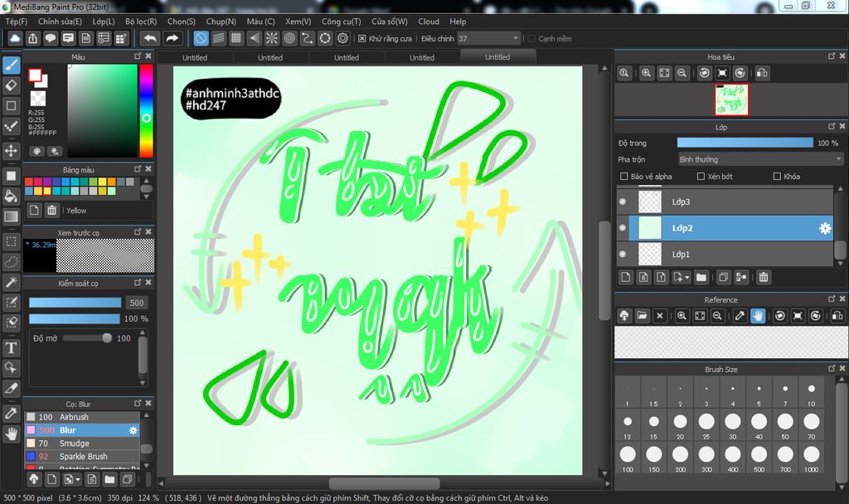Enable Cạnh mềm checkbox
Screen dimensions: 849x504
tap(531, 38)
